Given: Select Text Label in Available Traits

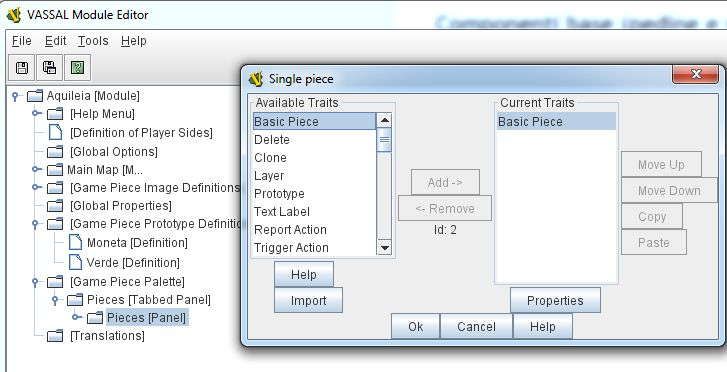Looking at the screenshot, I should 314,212.
